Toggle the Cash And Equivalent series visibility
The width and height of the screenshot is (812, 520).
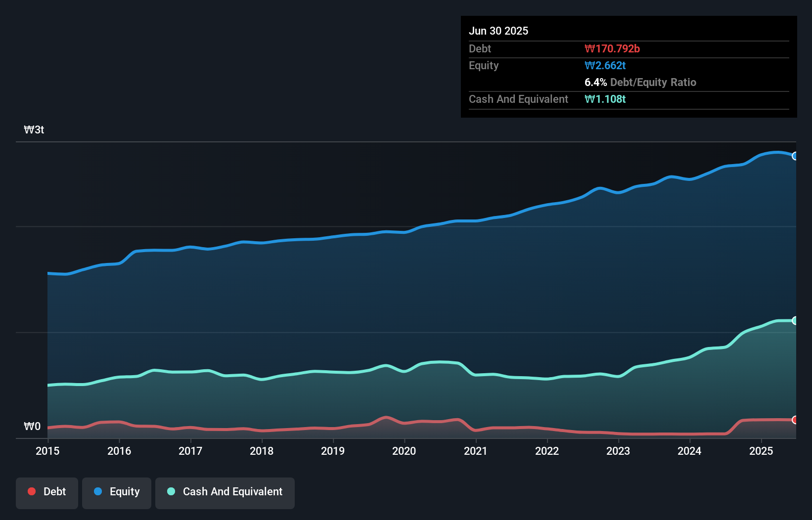pos(225,493)
